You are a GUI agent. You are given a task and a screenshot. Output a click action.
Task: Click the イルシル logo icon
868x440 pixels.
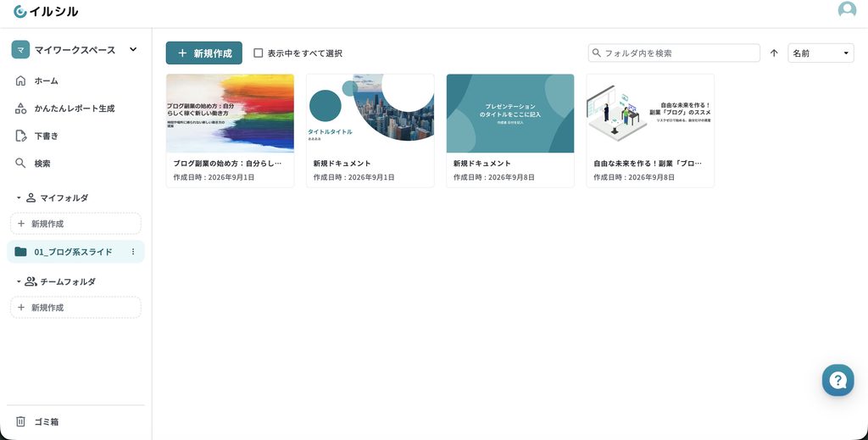point(20,11)
